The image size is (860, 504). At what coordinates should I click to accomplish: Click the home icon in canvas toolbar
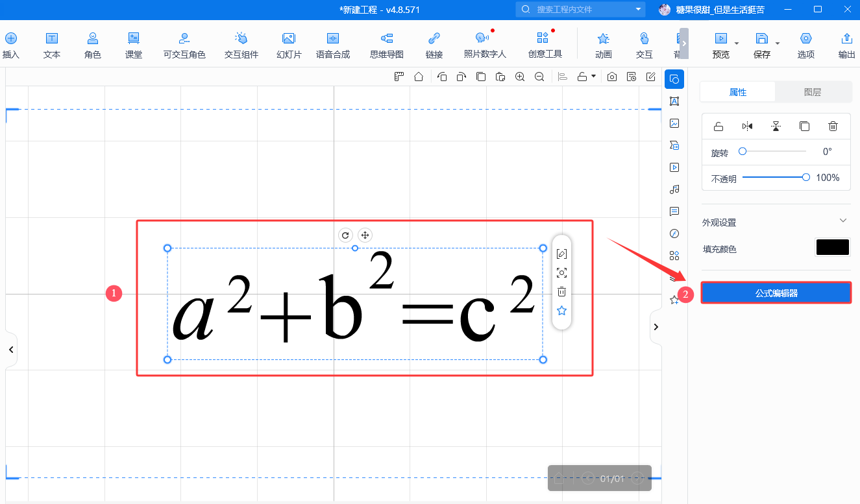pos(419,77)
